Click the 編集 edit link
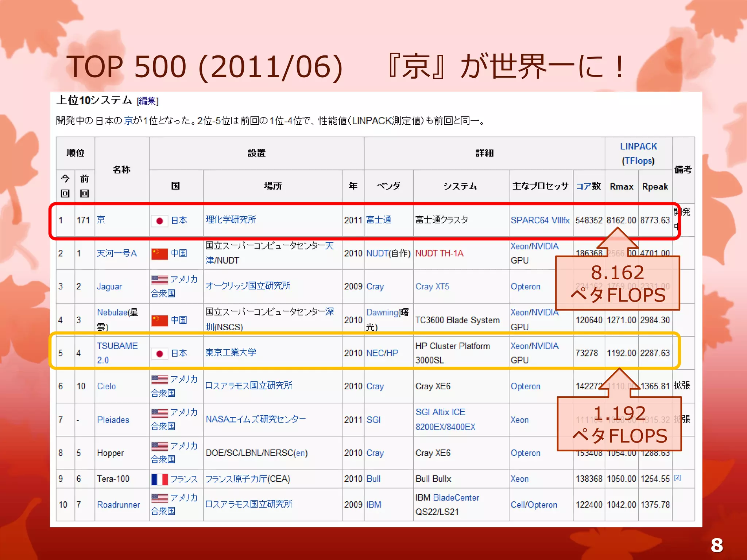This screenshot has height=560, width=747. coord(147,101)
